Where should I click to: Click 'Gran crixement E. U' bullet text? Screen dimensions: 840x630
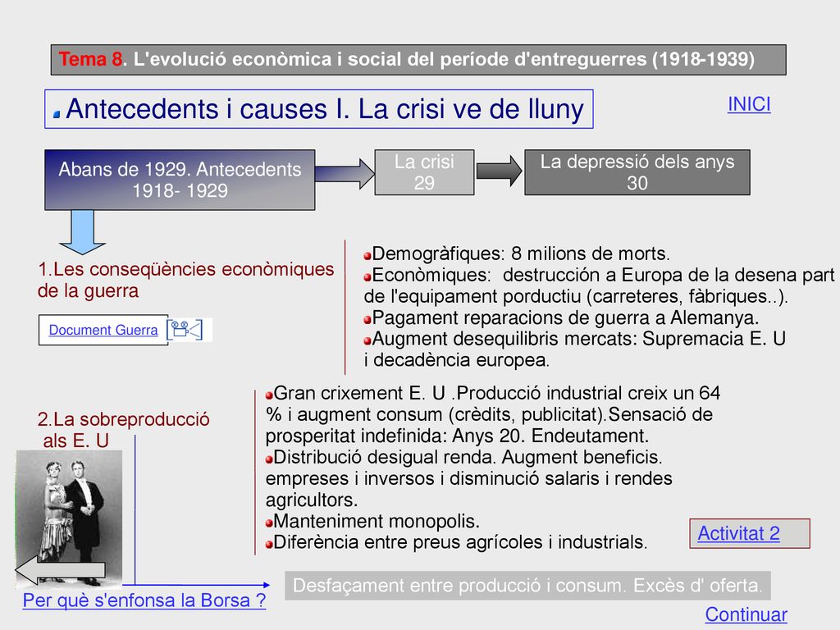(493, 414)
